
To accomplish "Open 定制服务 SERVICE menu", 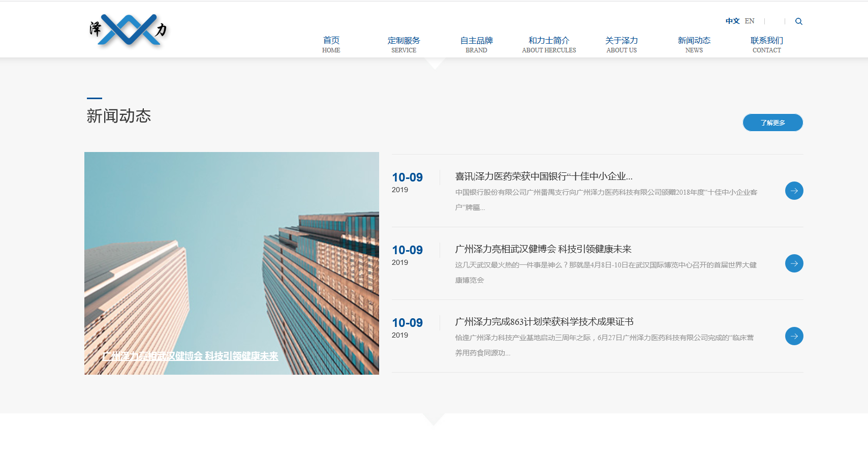I will (404, 44).
